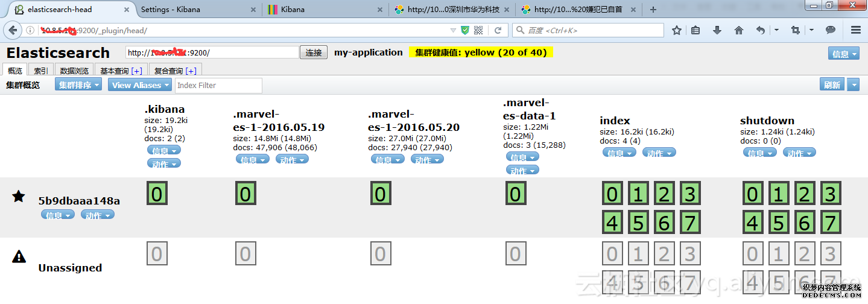Select green shard 0 of .kibana index
Viewport: 868px width, 304px height.
157,194
